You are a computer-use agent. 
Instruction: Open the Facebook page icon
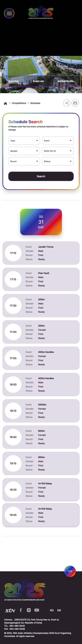(21, 610)
